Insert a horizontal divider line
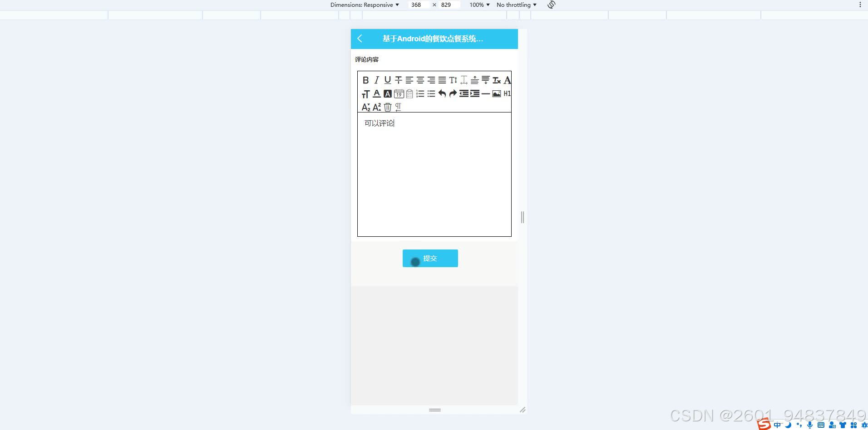 coord(485,94)
